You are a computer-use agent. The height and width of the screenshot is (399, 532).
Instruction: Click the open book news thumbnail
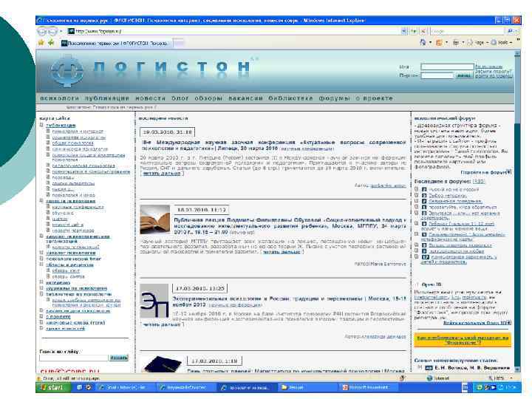[x=154, y=219]
